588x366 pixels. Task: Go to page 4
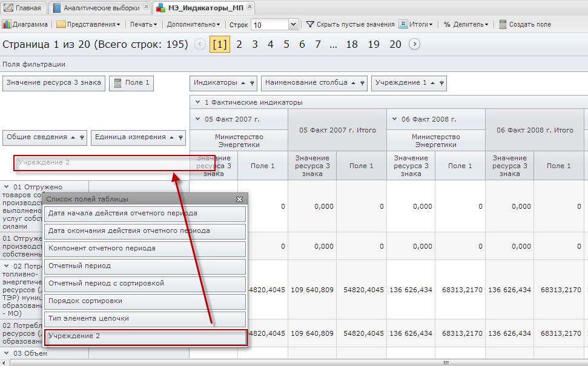(270, 44)
